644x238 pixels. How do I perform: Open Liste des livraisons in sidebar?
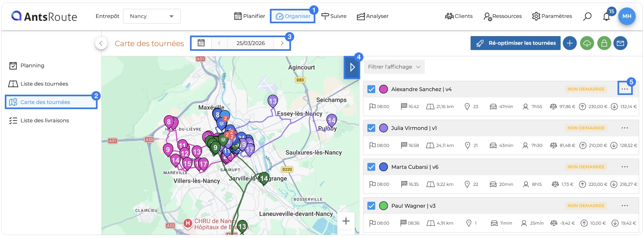pyautogui.click(x=39, y=120)
